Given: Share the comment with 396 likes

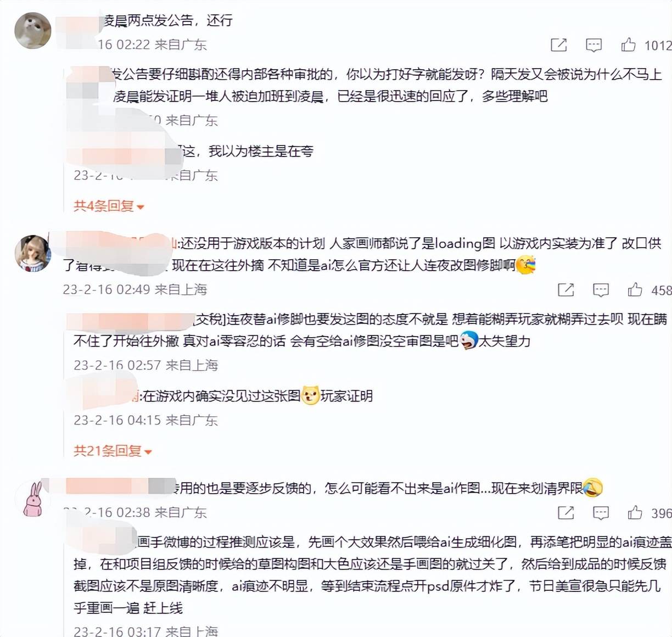Looking at the screenshot, I should click(x=565, y=513).
